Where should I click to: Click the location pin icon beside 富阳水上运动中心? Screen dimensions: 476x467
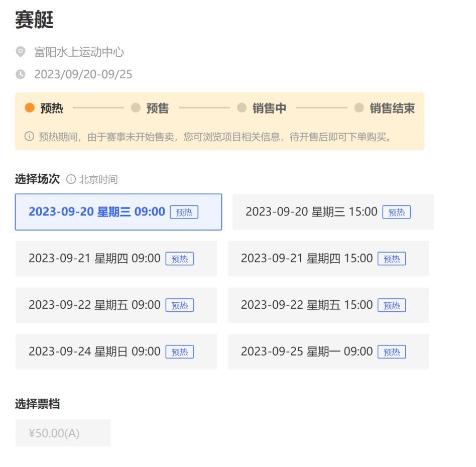coord(21,52)
